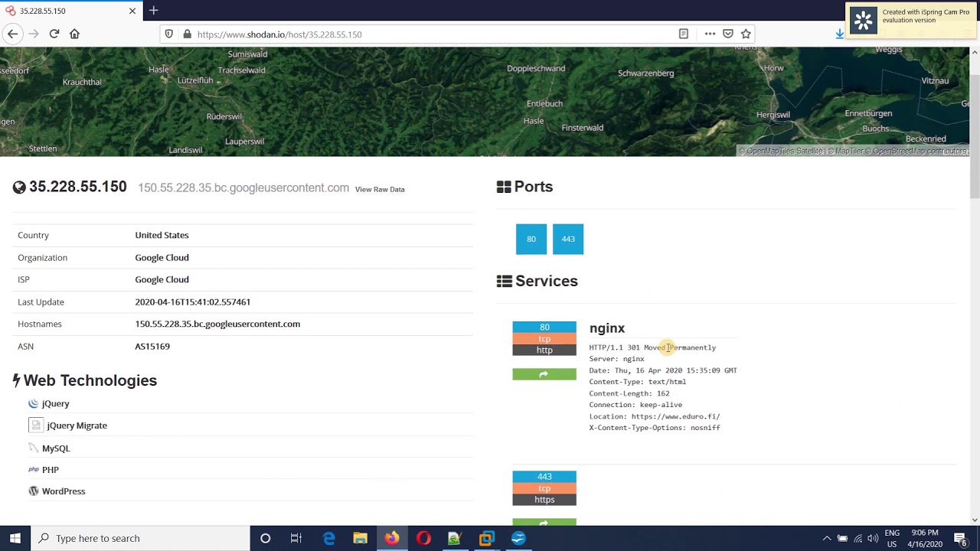Click the jQuery technology entry
This screenshot has width=980, height=551.
[x=55, y=403]
